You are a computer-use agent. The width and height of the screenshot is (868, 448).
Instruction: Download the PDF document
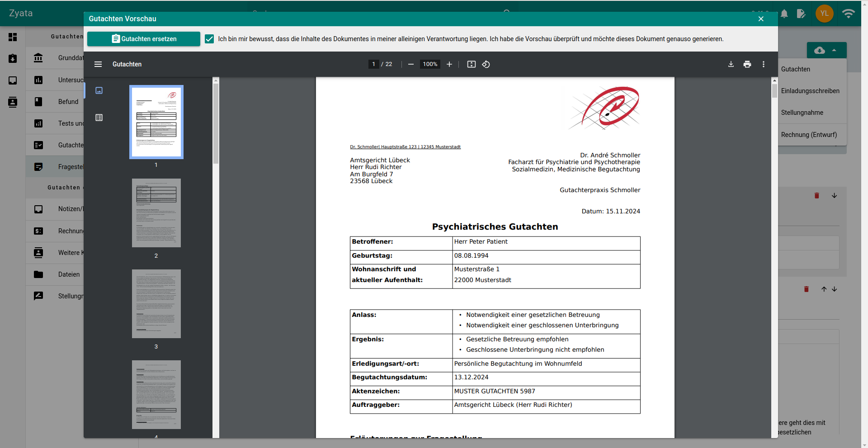point(731,64)
